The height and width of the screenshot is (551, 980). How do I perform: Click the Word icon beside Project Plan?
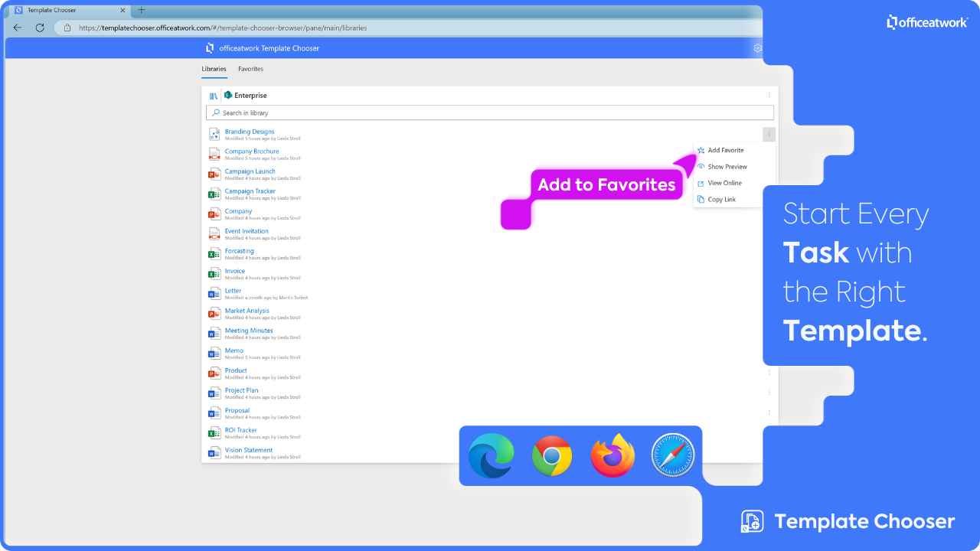click(214, 393)
